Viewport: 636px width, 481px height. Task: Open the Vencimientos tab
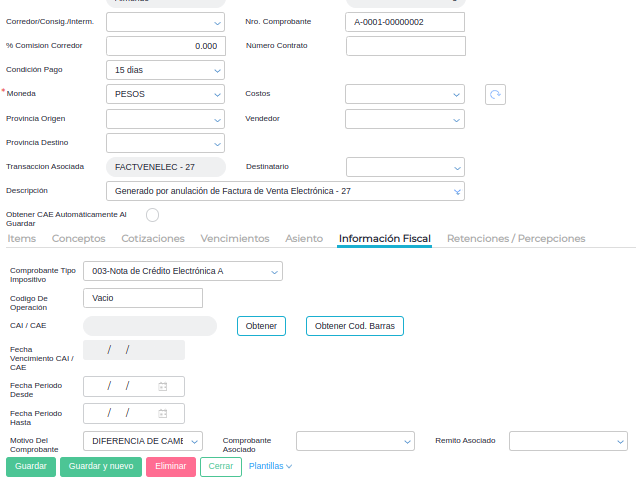pos(235,238)
